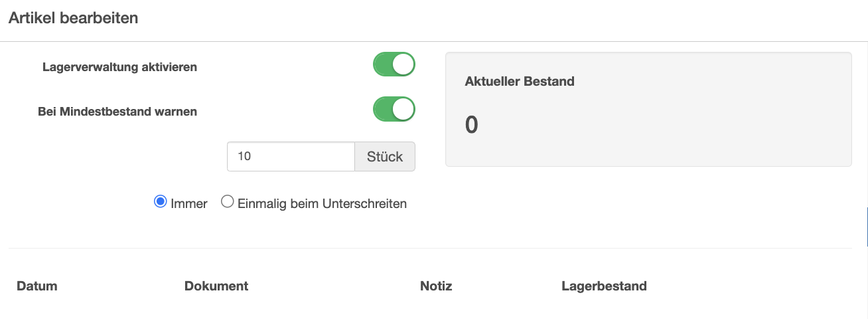The image size is (868, 319).
Task: Sort by the Lagerbestand column header
Action: click(x=604, y=286)
